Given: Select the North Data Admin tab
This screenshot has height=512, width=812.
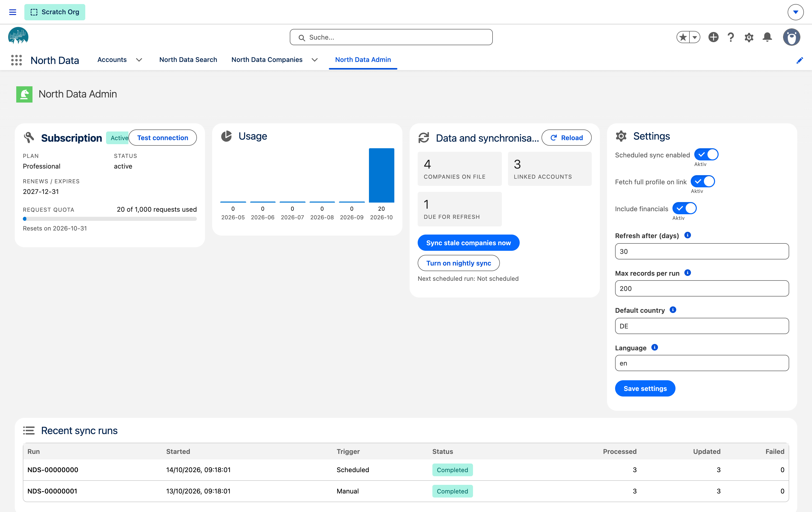Looking at the screenshot, I should 363,60.
